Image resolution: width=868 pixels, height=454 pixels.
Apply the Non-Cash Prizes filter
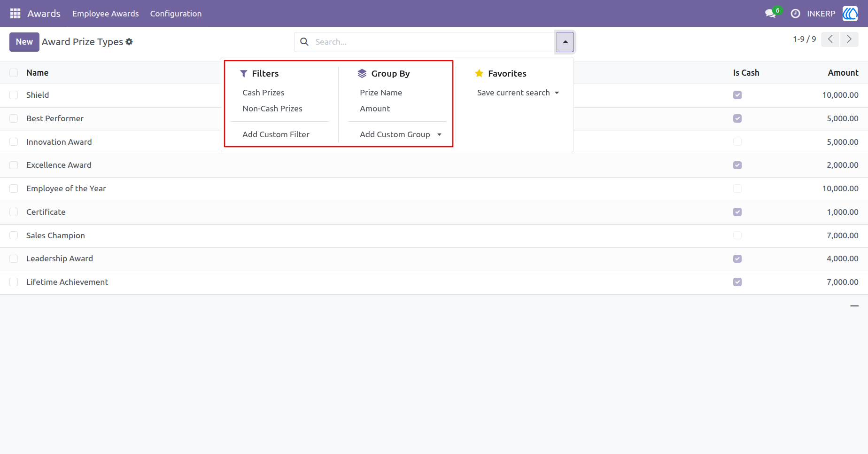272,109
